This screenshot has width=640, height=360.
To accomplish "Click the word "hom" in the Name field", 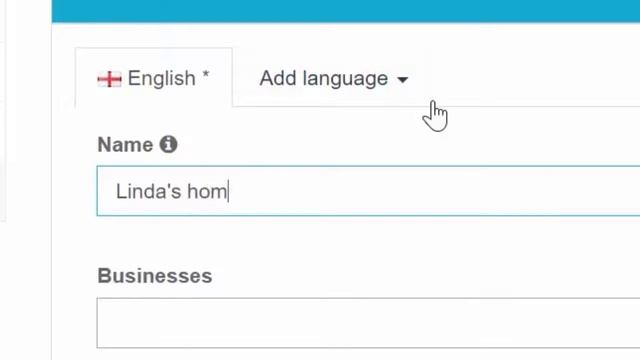I will tap(207, 191).
